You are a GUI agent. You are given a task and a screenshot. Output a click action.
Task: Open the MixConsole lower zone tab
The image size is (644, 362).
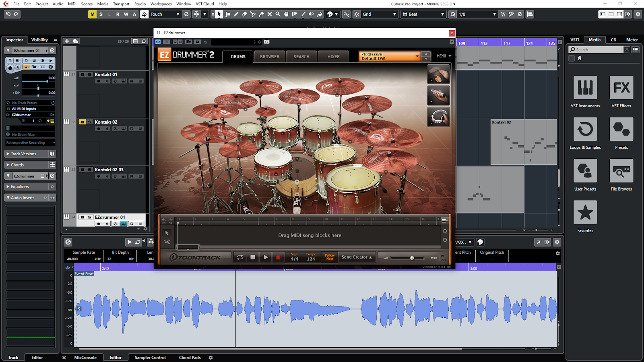(85, 358)
